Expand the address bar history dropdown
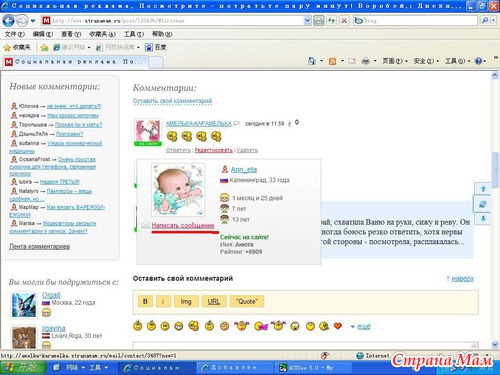The image size is (500, 375). 307,21
